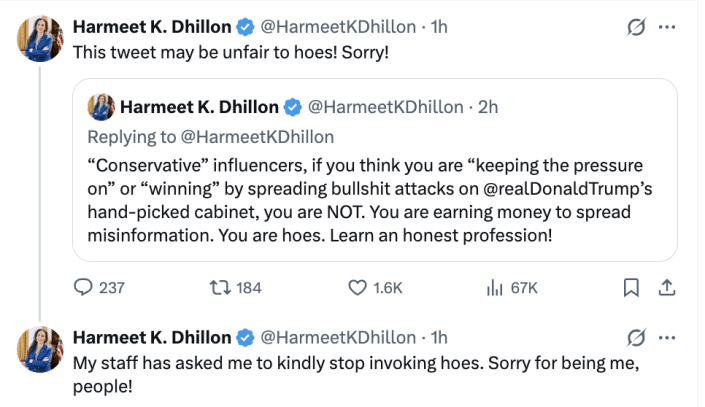Click small avatar inside the quoted tweet
Screen dimensions: 705x407
101,106
